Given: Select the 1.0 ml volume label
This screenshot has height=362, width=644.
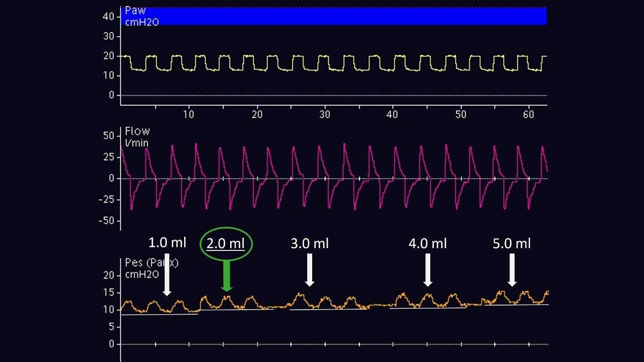Looking at the screenshot, I should click(x=167, y=243).
